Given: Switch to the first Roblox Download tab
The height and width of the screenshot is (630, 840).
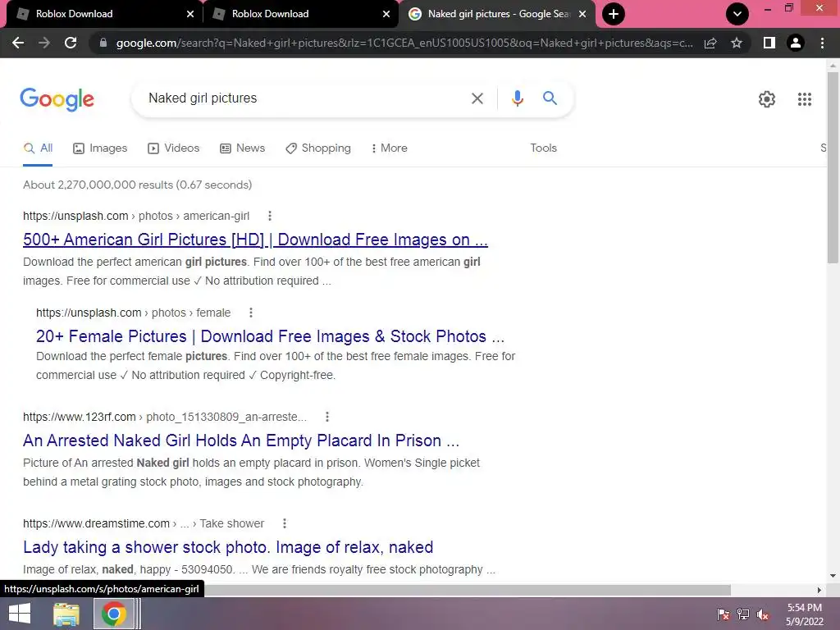Looking at the screenshot, I should click(x=102, y=14).
